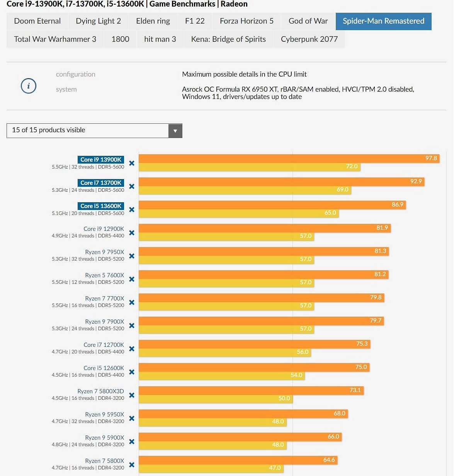Screen dimensions: 454x476
Task: Hide Core i9 12900K via X icon
Action: (x=132, y=233)
